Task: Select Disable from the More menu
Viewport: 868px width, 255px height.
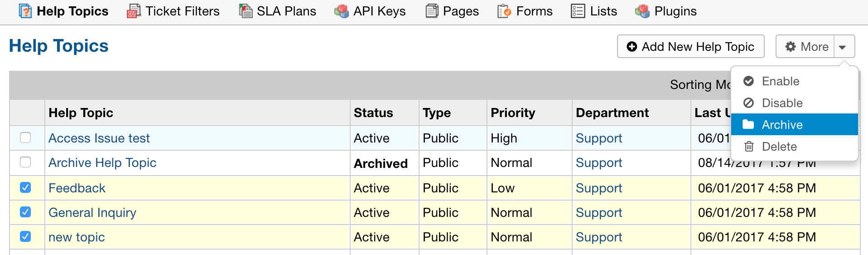Action: 795,103
